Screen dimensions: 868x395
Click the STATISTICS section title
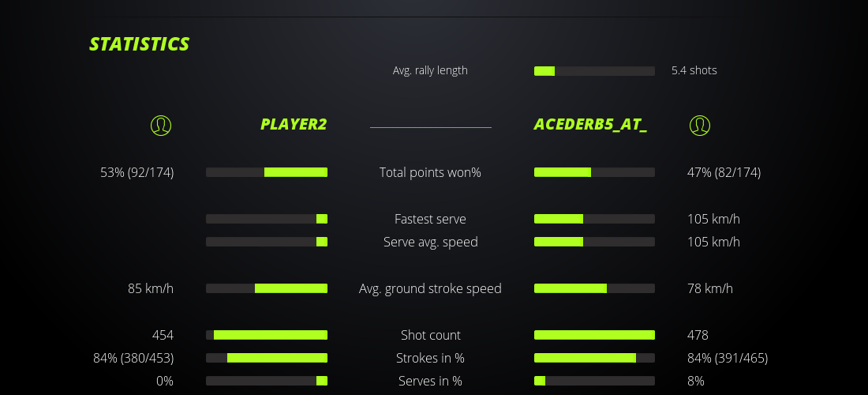coord(140,44)
